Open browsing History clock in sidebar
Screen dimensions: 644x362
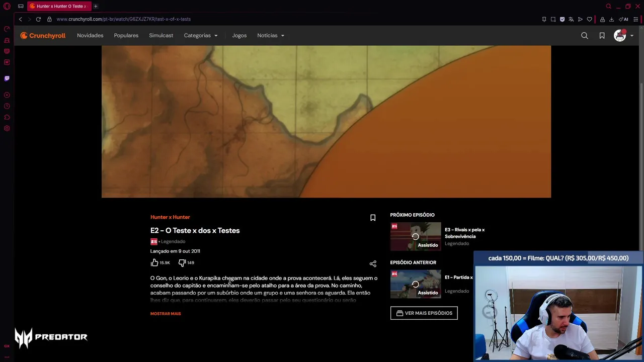7,106
